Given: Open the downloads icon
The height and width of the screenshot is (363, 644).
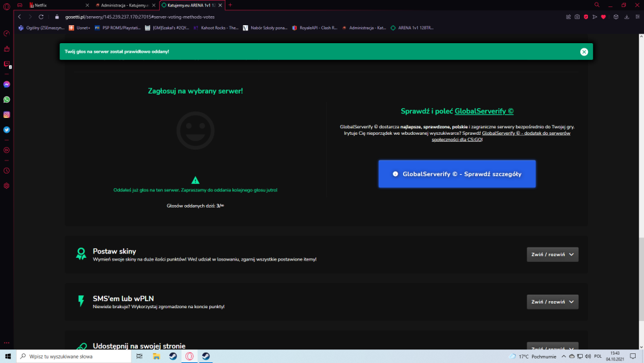Looking at the screenshot, I should click(x=627, y=17).
